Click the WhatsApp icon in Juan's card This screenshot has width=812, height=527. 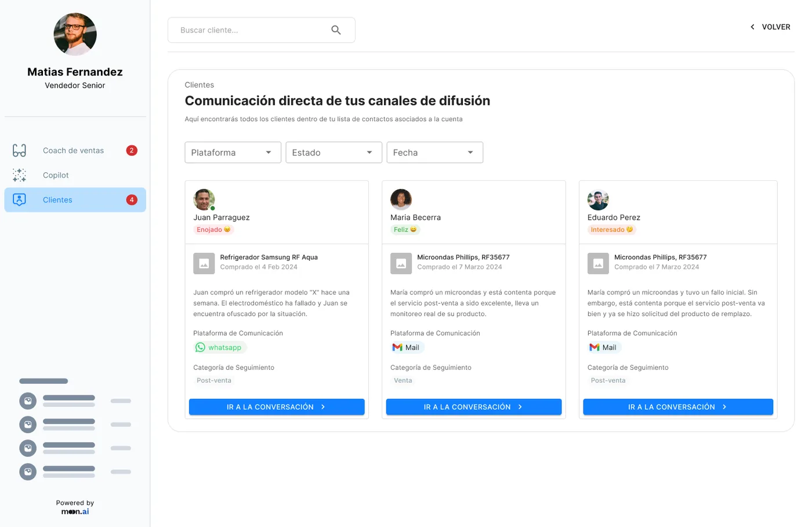click(x=200, y=347)
